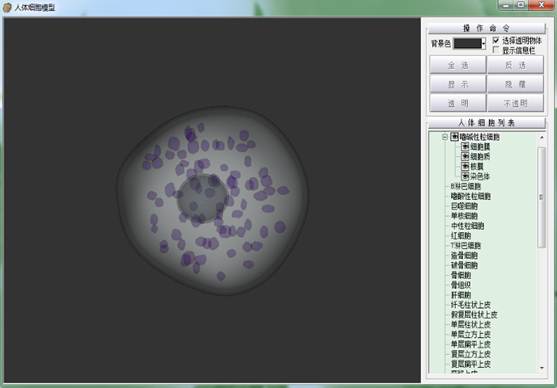
Task: Collapse the 嗜碱性粒细胞 tree node
Action: click(444, 137)
